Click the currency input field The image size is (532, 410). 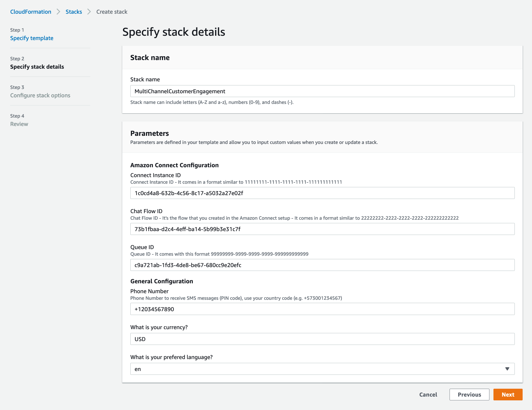pyautogui.click(x=322, y=339)
